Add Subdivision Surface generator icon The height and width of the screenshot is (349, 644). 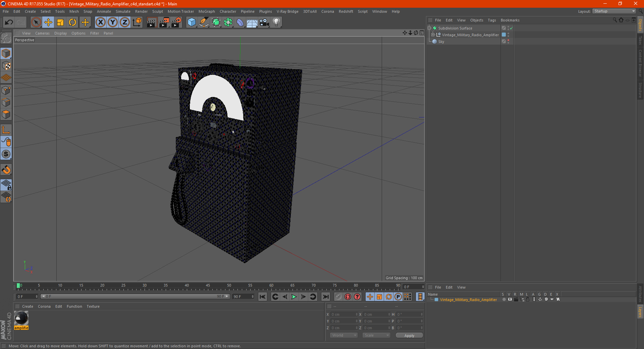pyautogui.click(x=216, y=22)
